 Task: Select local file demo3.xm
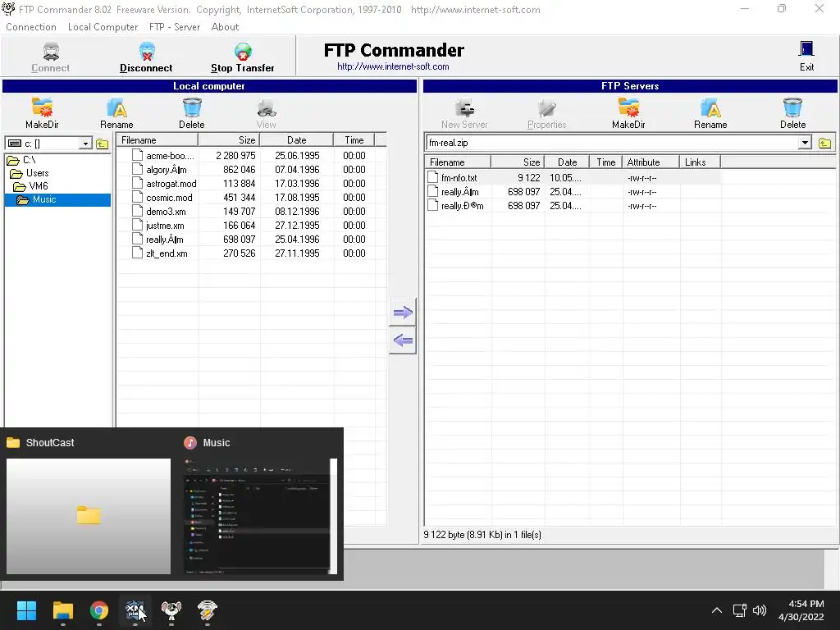click(x=166, y=212)
